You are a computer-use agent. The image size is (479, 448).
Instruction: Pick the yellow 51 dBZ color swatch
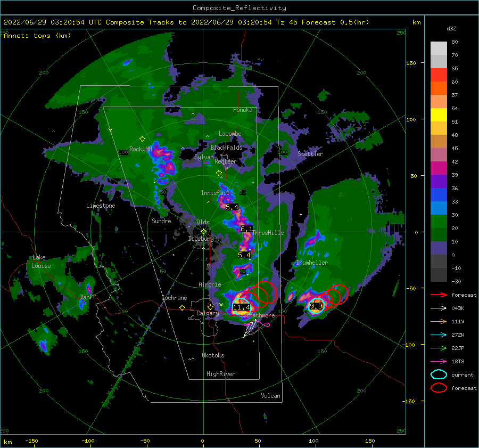[439, 115]
